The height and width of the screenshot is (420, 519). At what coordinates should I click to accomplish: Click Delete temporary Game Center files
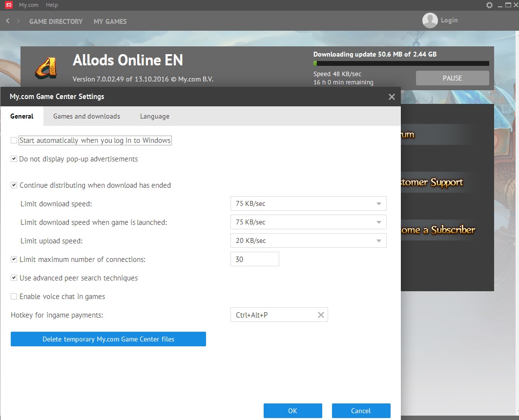108,339
